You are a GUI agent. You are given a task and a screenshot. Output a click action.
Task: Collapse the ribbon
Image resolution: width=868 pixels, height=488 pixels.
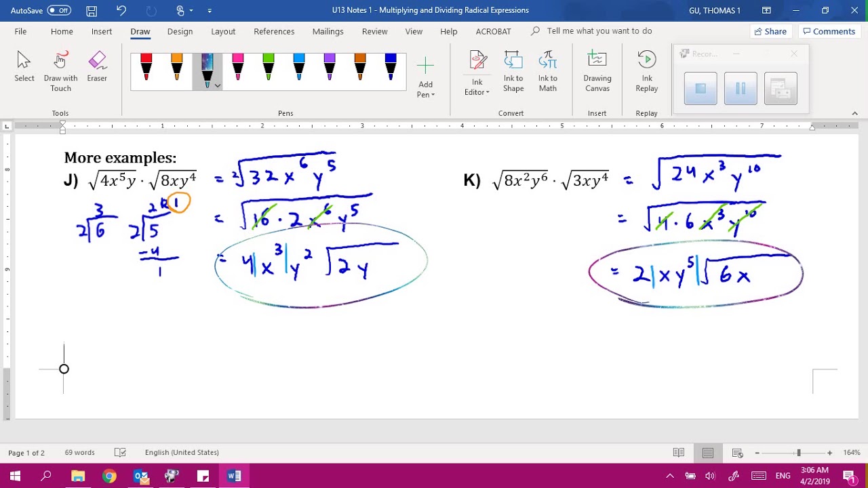854,113
